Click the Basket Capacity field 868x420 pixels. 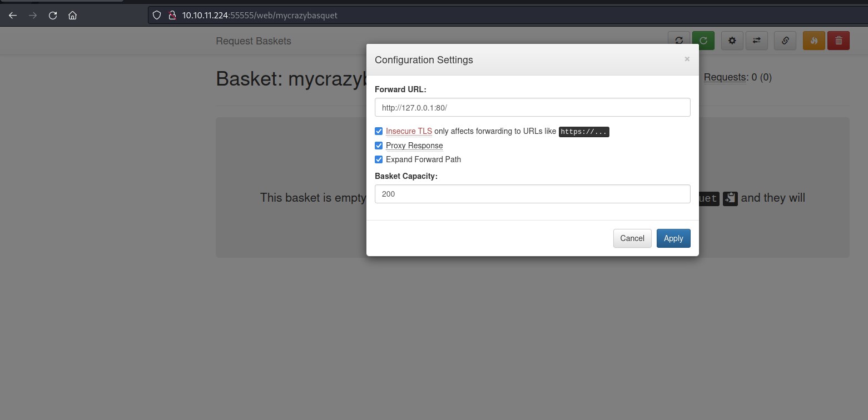533,194
